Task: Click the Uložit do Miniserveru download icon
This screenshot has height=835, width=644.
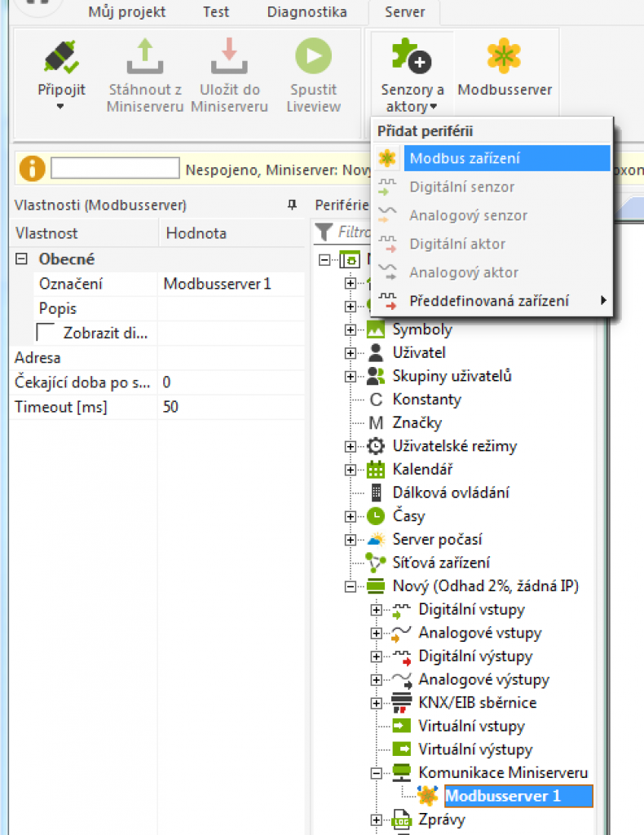Action: [229, 55]
